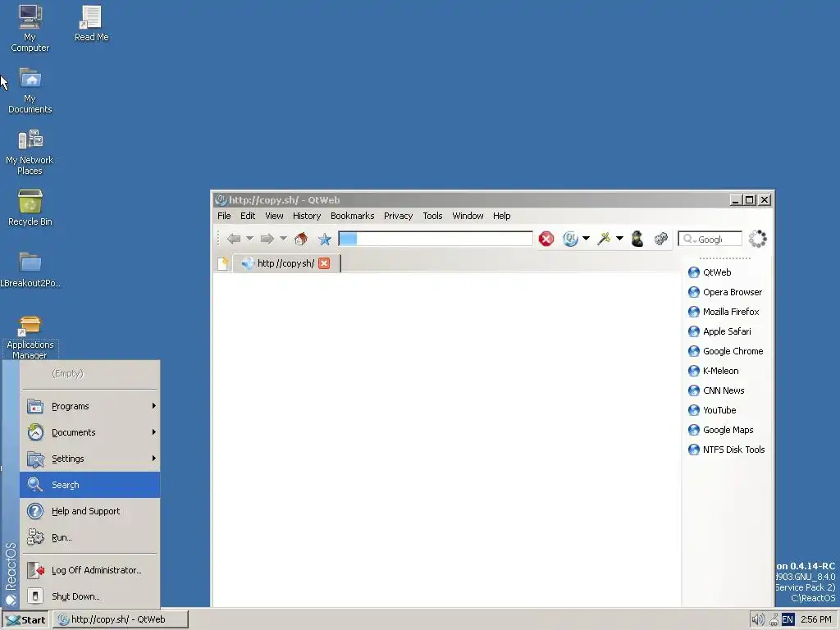
Task: Open the Privacy menu
Action: pyautogui.click(x=398, y=216)
